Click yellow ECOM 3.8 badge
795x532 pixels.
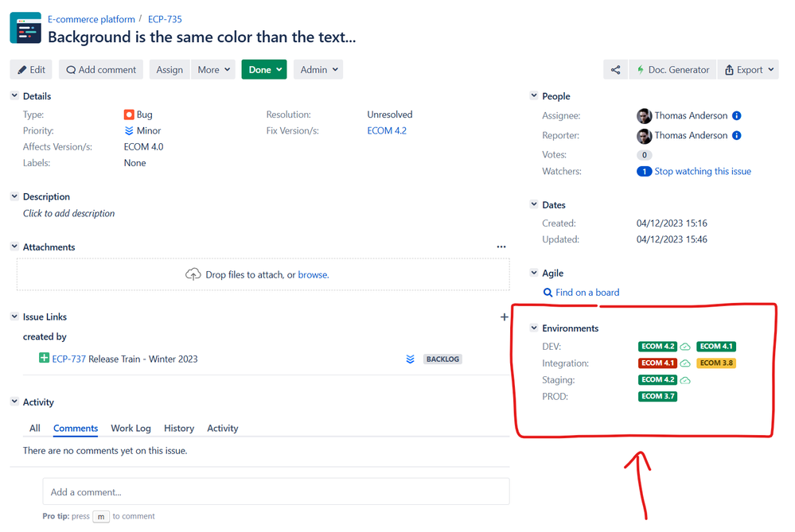point(716,363)
